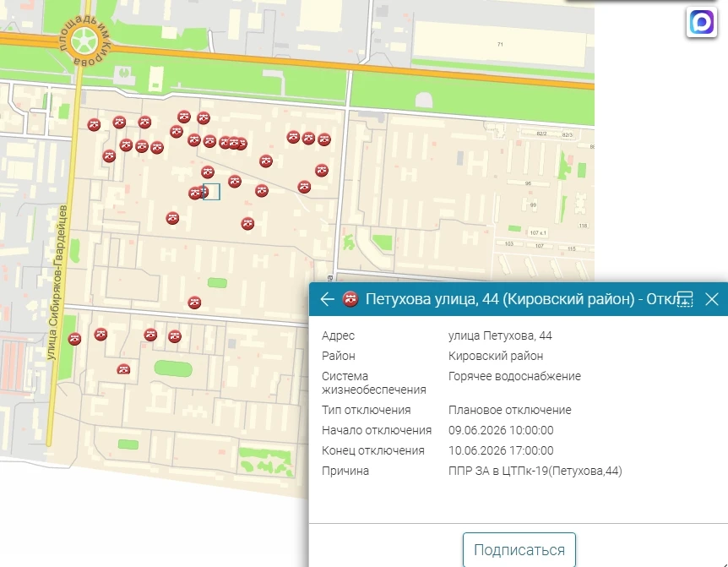Click the 'Система жизнеобеспечения' field label
This screenshot has height=567, width=728.
pos(374,383)
